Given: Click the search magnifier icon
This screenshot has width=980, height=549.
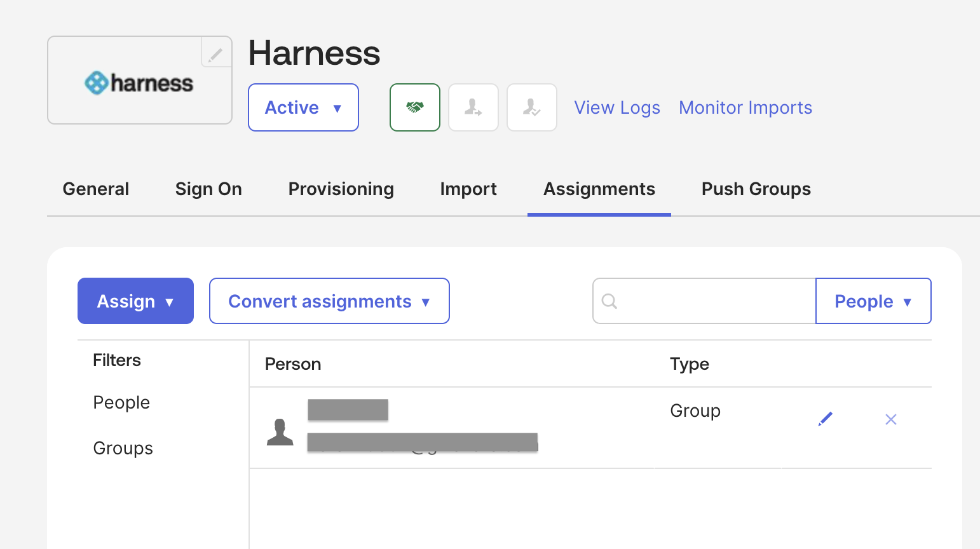Looking at the screenshot, I should 609,301.
